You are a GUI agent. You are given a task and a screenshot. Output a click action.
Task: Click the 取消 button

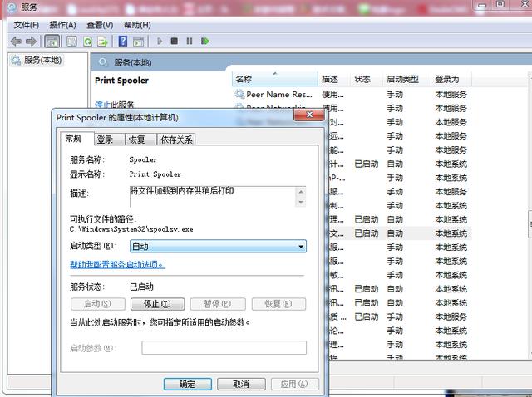click(241, 384)
